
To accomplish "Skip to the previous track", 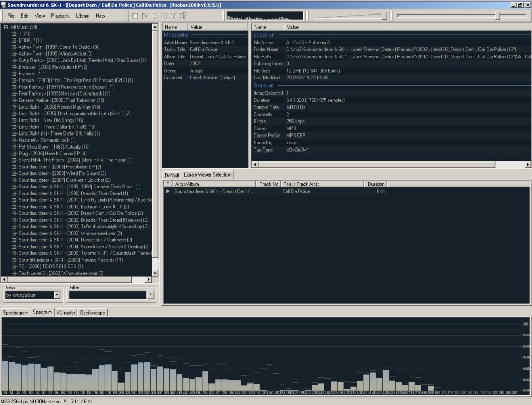I will pos(164,16).
